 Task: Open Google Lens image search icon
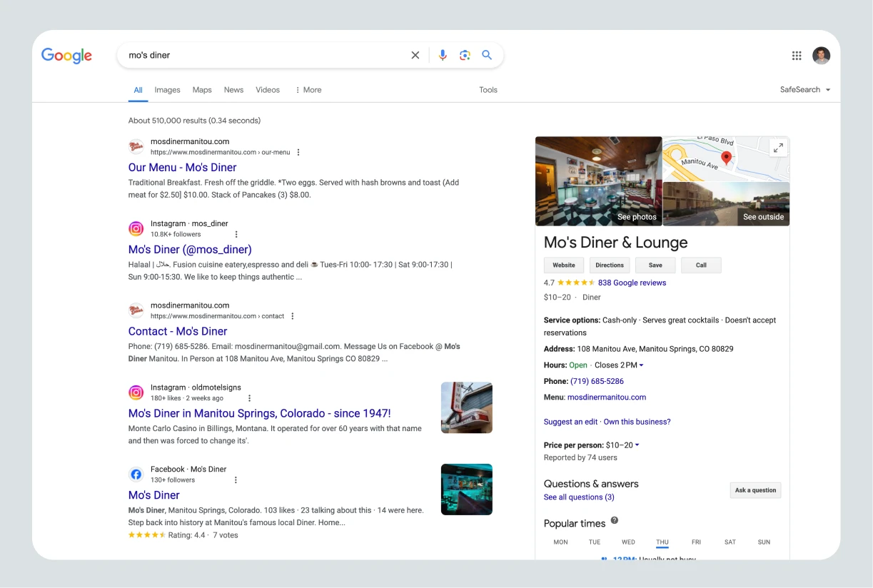465,55
